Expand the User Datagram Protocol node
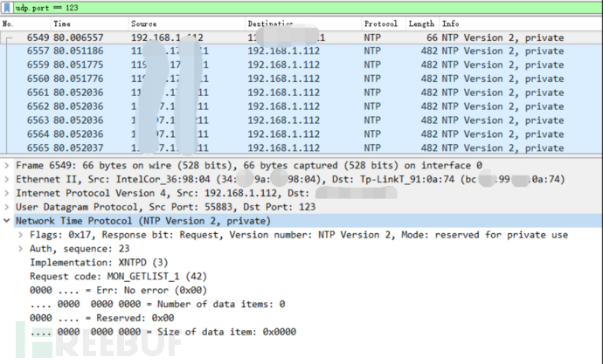The width and height of the screenshot is (603, 364). [6, 207]
